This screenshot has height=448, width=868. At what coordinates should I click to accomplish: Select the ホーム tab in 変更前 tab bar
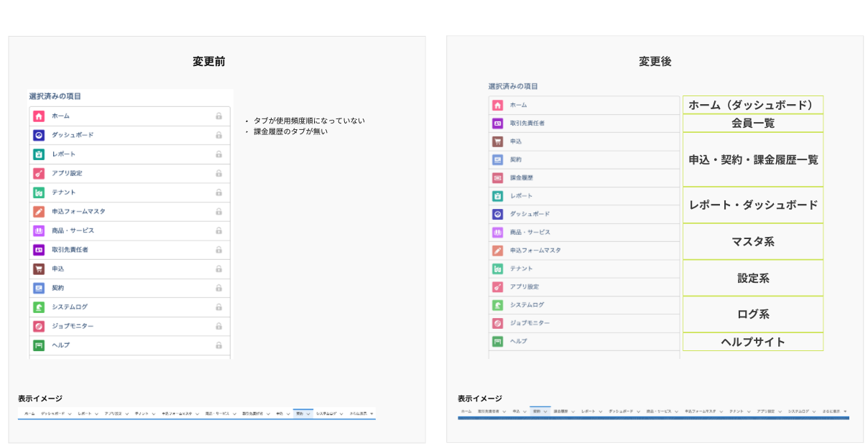(29, 414)
